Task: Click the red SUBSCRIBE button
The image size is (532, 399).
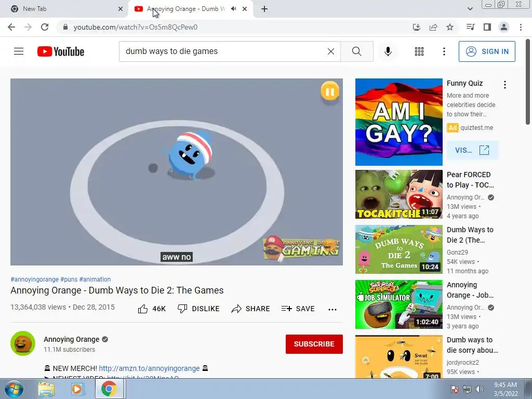Action: [314, 344]
